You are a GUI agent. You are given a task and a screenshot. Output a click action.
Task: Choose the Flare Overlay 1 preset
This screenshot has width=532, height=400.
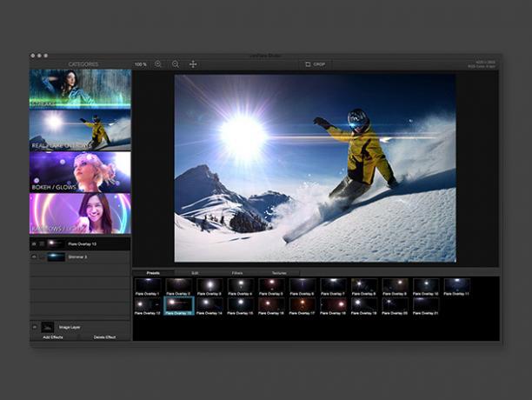148,287
